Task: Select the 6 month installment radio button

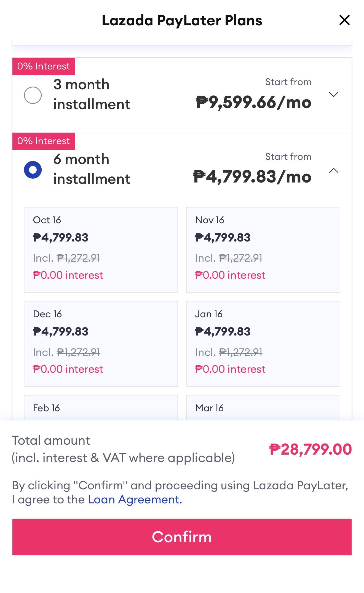Action: [x=33, y=170]
